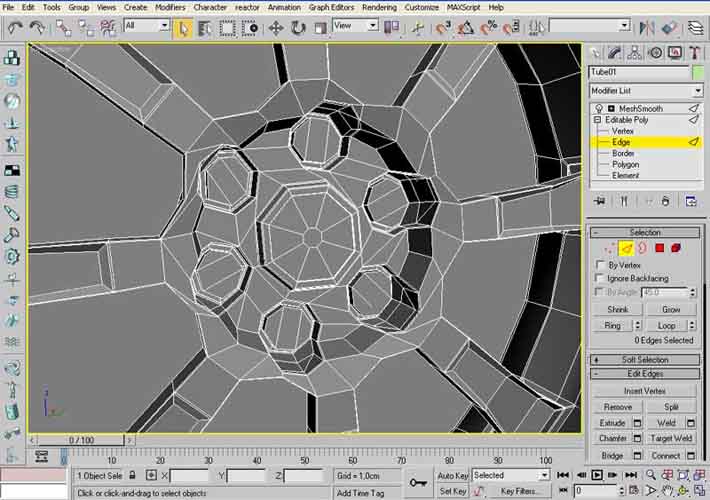This screenshot has width=710, height=500.
Task: Toggle MeshSmooth lightbulb visibility
Action: (598, 108)
